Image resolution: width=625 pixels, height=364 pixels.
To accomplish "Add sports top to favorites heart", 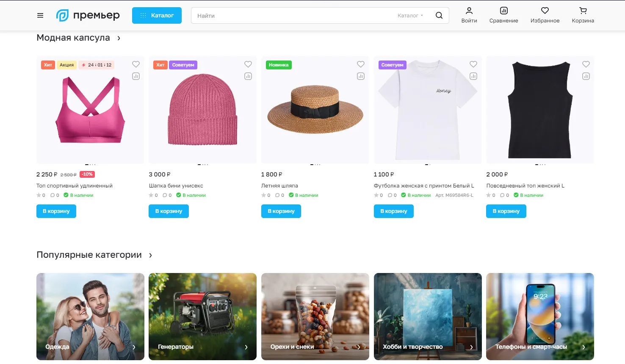I will pos(136,64).
